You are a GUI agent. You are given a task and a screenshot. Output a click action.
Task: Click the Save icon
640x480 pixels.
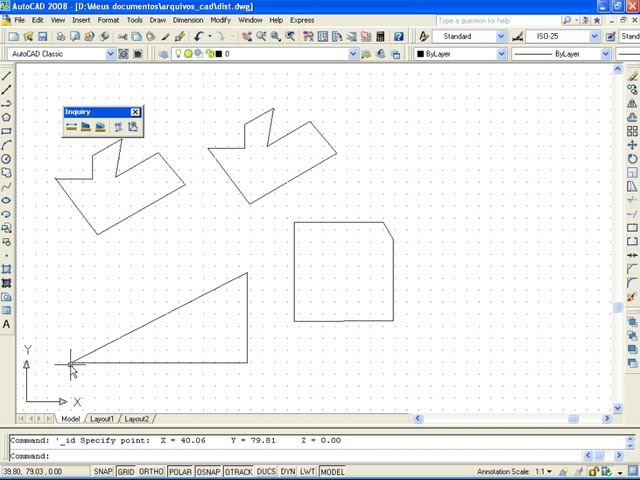[x=42, y=37]
